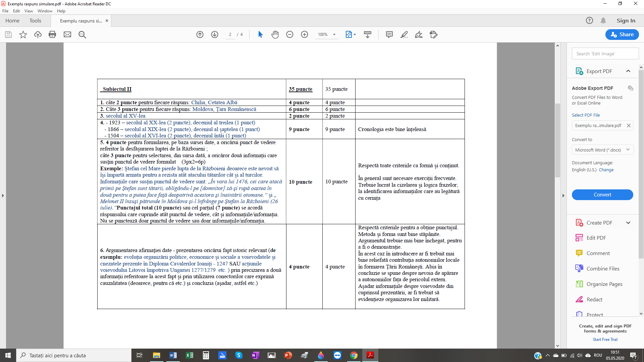Open the Window menu
Image resolution: width=644 pixels, height=362 pixels.
point(45,11)
